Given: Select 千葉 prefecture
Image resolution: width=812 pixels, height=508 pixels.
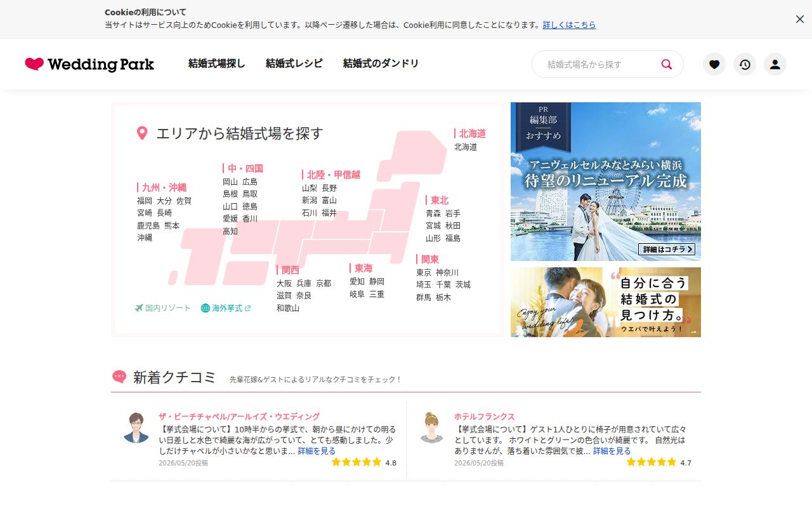Looking at the screenshot, I should click(x=443, y=284).
